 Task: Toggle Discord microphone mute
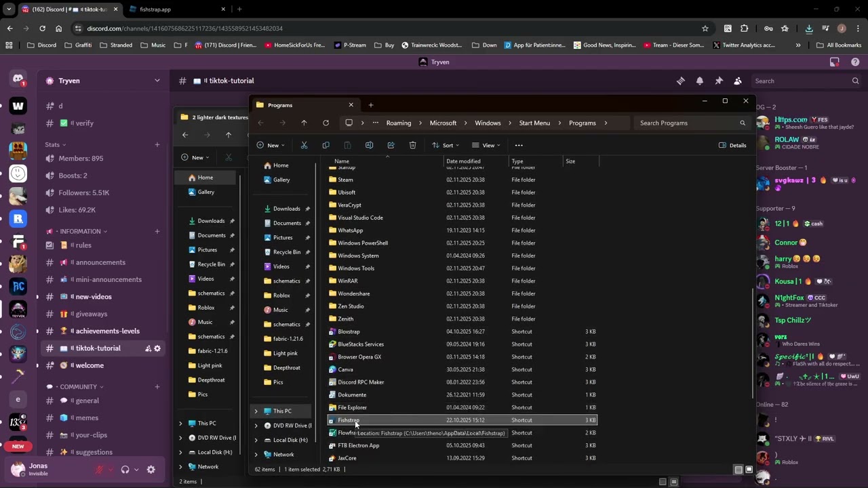click(x=100, y=470)
